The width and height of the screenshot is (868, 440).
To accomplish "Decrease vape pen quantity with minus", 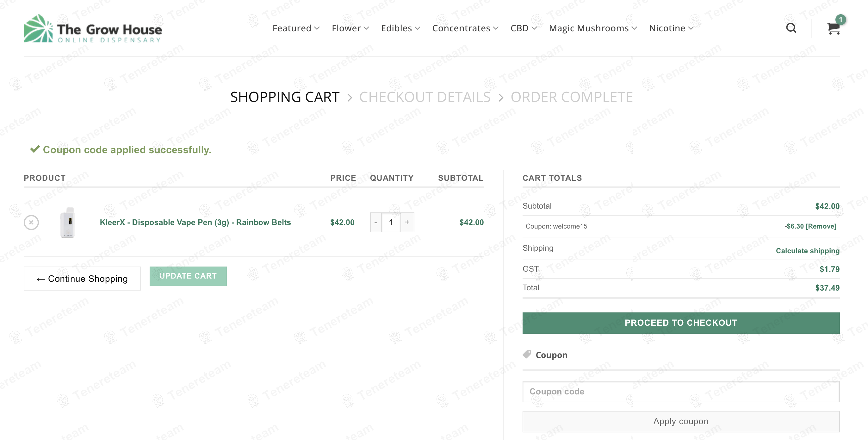I will point(376,222).
